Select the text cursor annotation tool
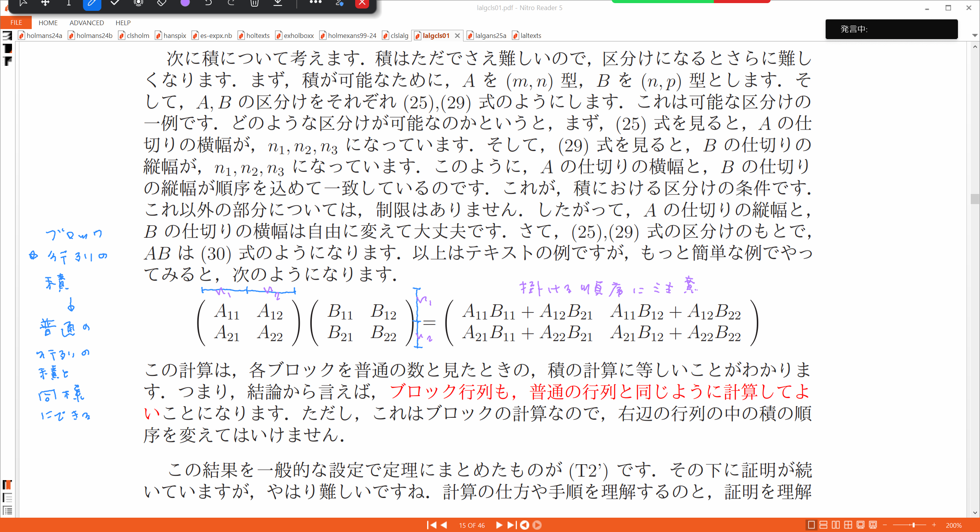 pyautogui.click(x=69, y=3)
